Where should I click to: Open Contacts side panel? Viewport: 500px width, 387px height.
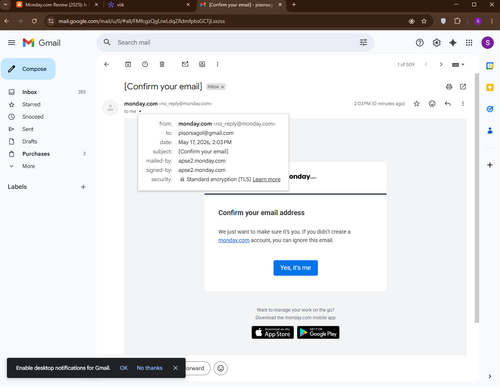click(490, 130)
